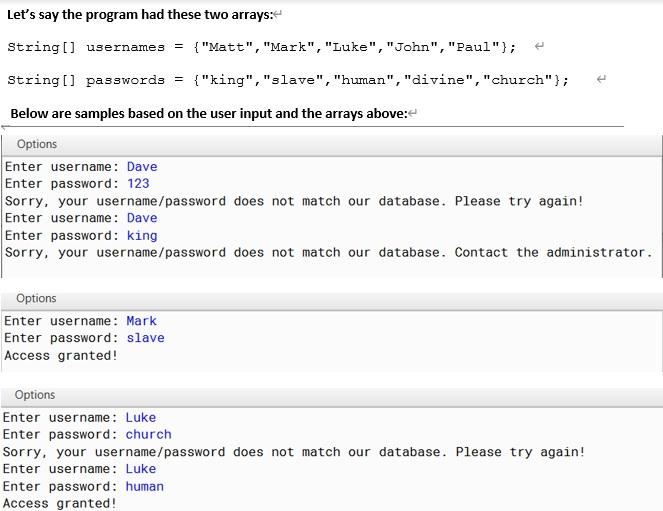Viewport: 663px width, 511px height.
Task: Click the paragraph mark after passwords line
Action: 601,79
